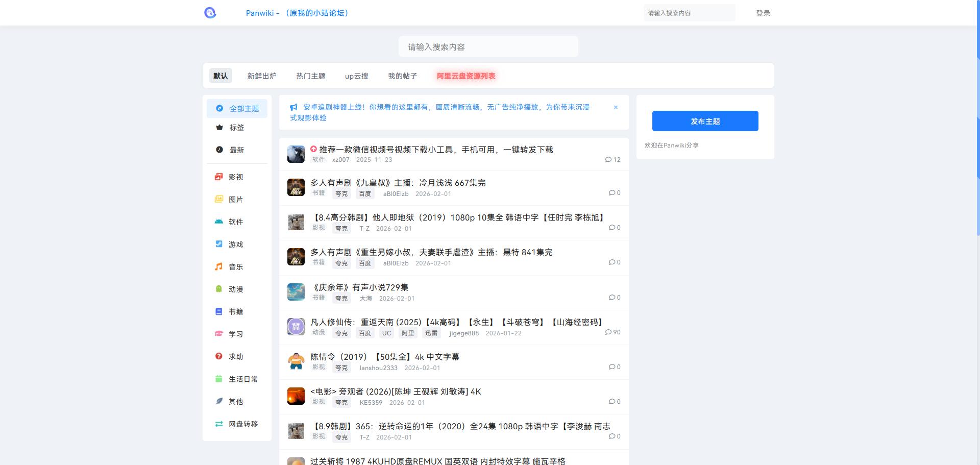Click the 音乐 music note icon

(219, 266)
